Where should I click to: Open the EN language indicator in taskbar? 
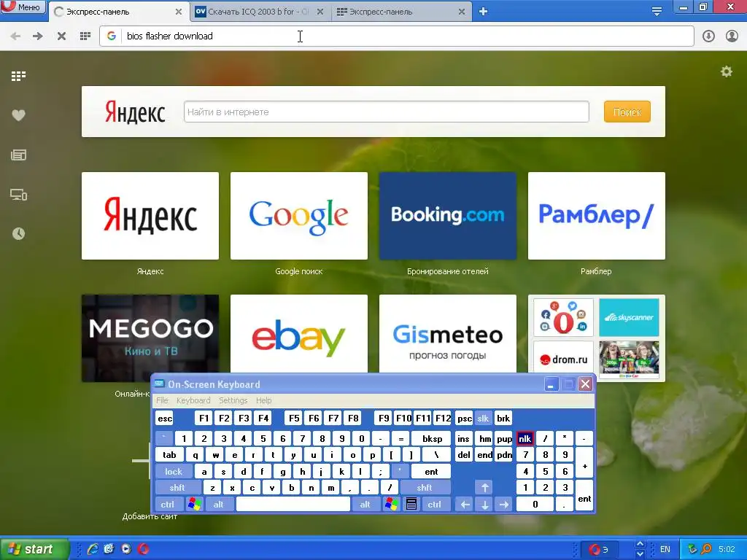pyautogui.click(x=665, y=549)
